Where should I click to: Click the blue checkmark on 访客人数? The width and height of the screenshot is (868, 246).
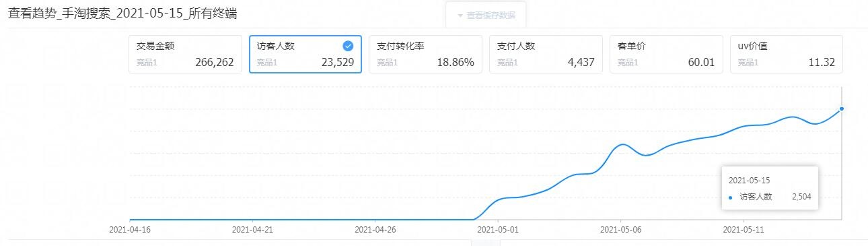348,46
